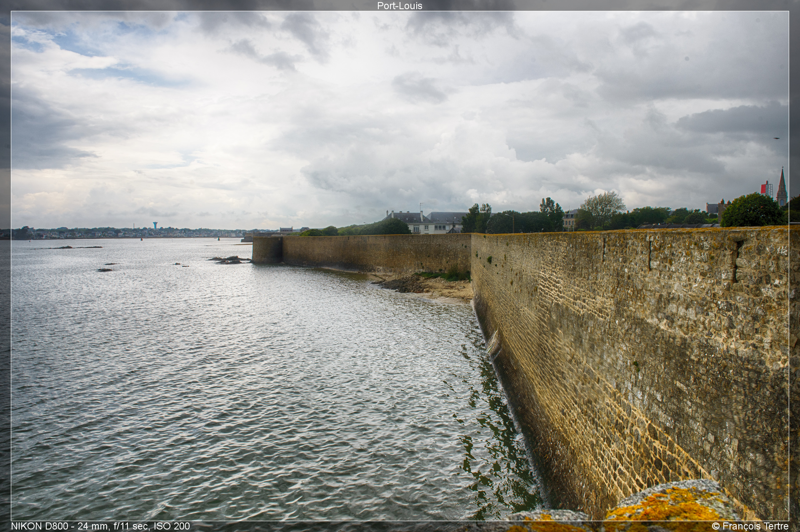Click the Port-Louis photo
The image size is (800, 532).
(400, 266)
